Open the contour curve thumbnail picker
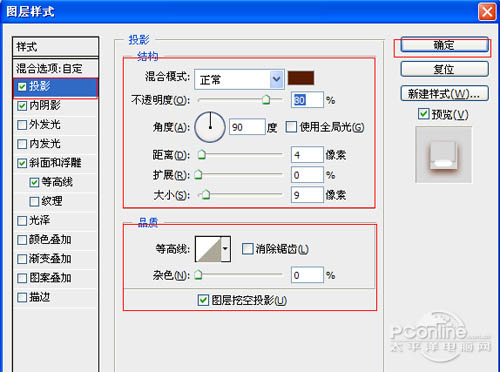 point(208,249)
